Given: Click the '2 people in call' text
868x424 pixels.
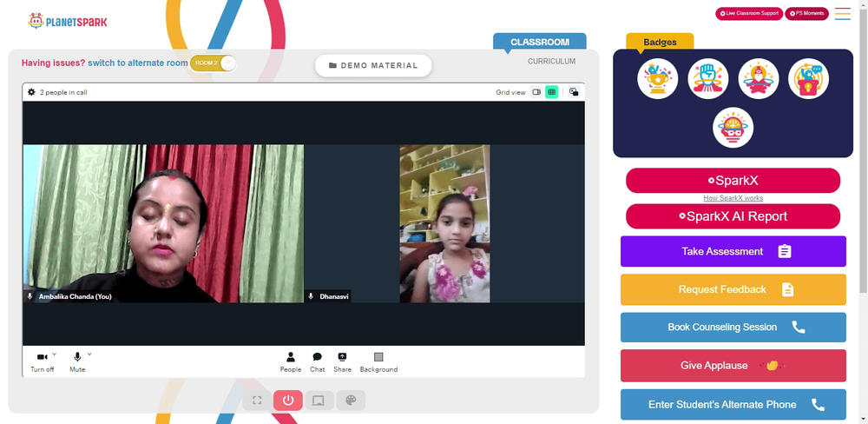Looking at the screenshot, I should (63, 93).
